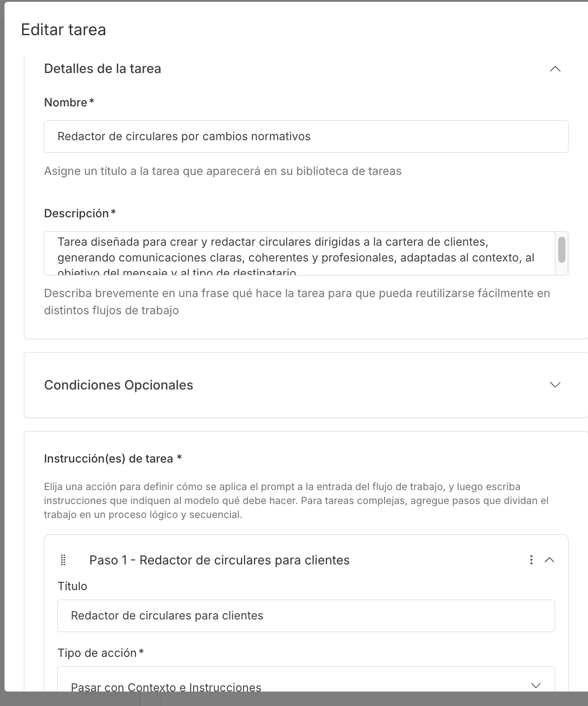Open the Paso 1 three-dot options menu
Screen dimensions: 588x706
(532, 560)
